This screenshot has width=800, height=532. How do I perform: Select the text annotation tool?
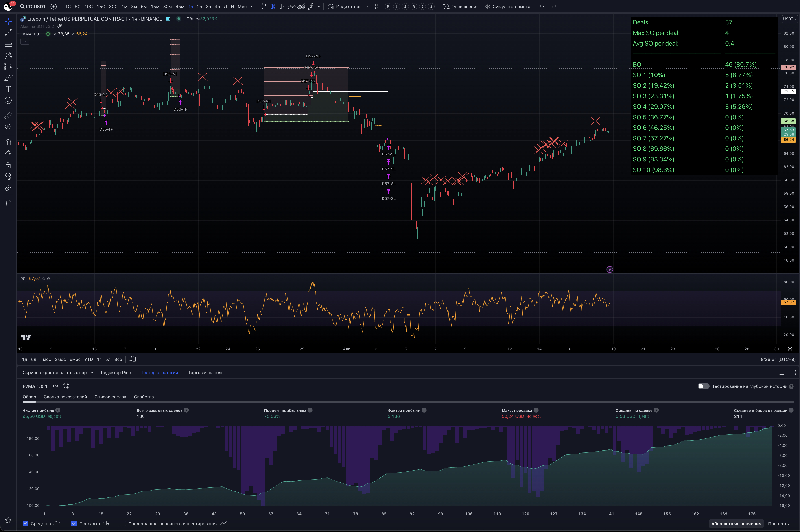click(8, 89)
